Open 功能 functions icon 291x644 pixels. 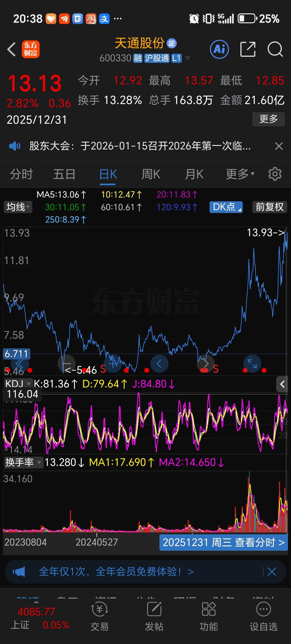(209, 616)
